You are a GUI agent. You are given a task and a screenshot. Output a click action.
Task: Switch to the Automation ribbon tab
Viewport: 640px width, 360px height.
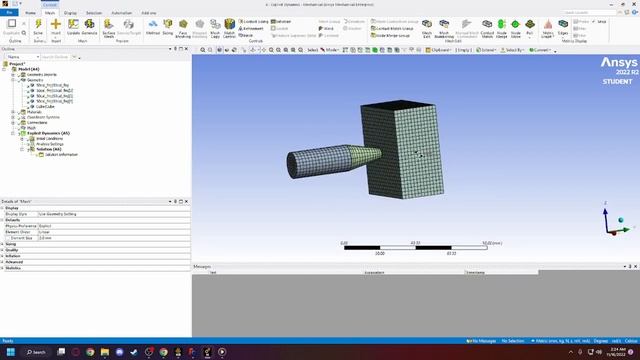point(122,13)
